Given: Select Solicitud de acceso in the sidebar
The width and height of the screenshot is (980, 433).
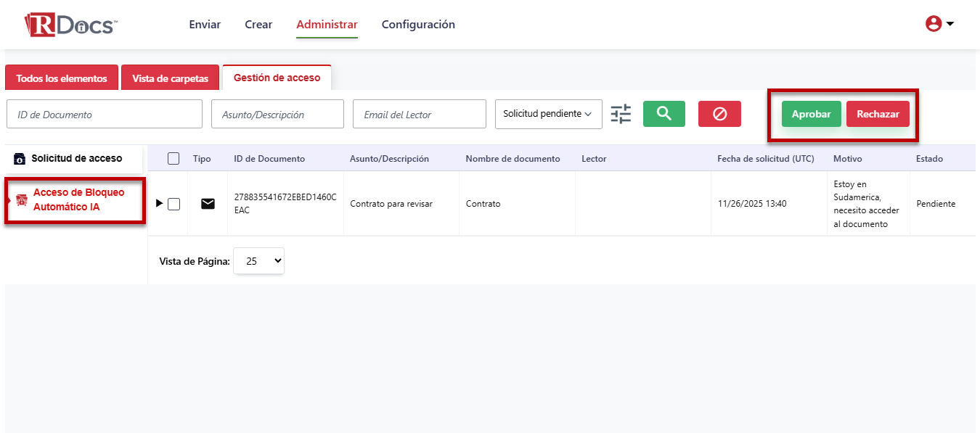Looking at the screenshot, I should pos(67,158).
